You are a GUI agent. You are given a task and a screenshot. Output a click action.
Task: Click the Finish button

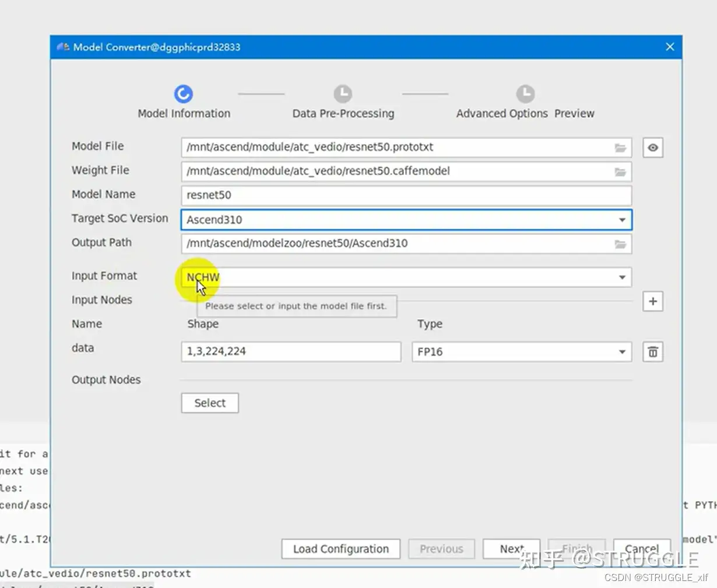(x=577, y=549)
